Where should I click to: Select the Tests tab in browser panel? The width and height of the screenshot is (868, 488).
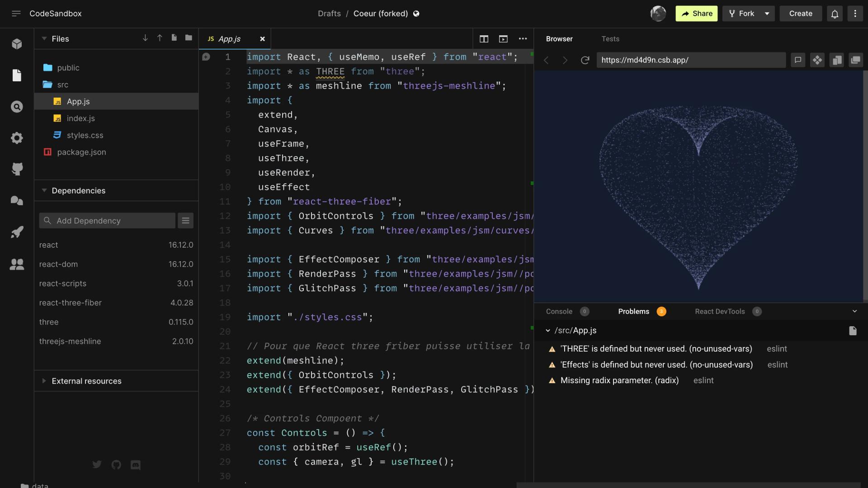(x=610, y=39)
